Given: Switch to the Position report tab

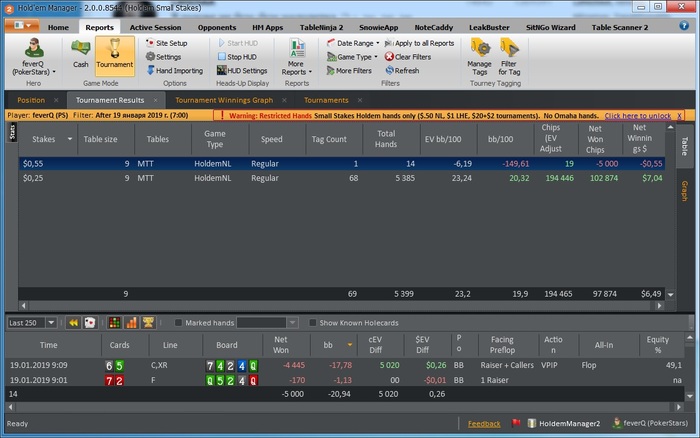Looking at the screenshot, I should pos(31,100).
